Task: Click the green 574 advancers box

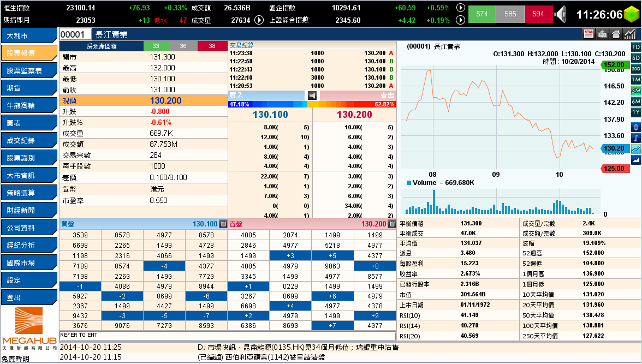Action: pyautogui.click(x=482, y=14)
